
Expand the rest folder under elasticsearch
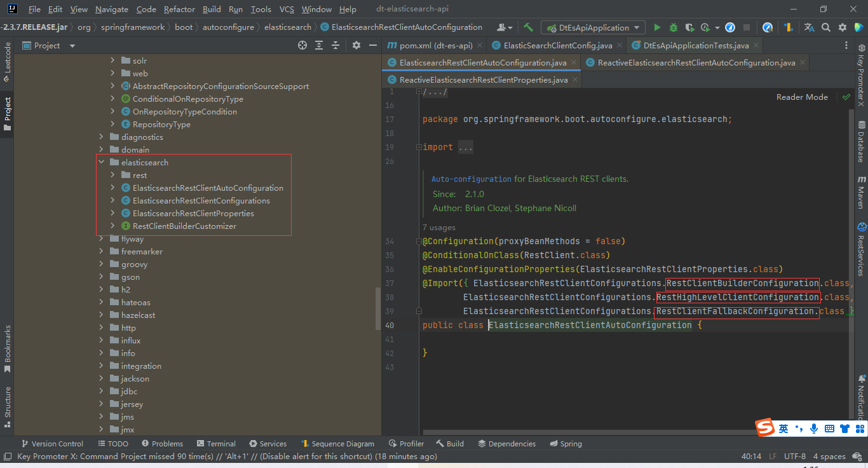click(113, 175)
